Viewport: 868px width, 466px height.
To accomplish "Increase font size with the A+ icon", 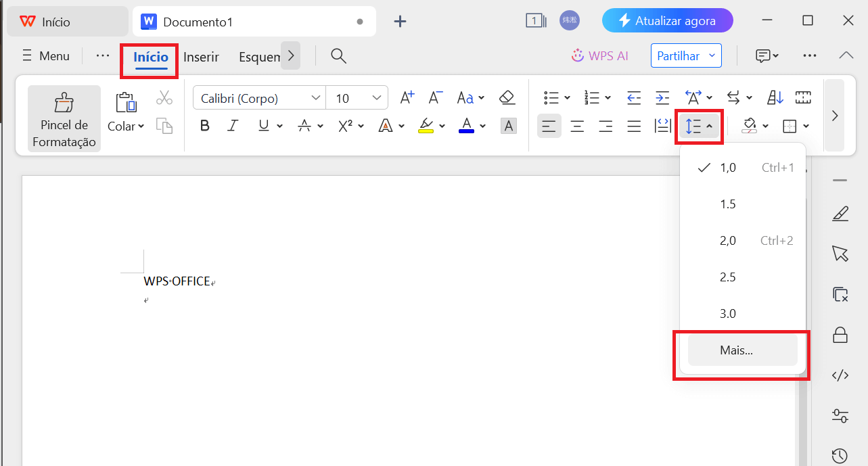I will pyautogui.click(x=406, y=97).
